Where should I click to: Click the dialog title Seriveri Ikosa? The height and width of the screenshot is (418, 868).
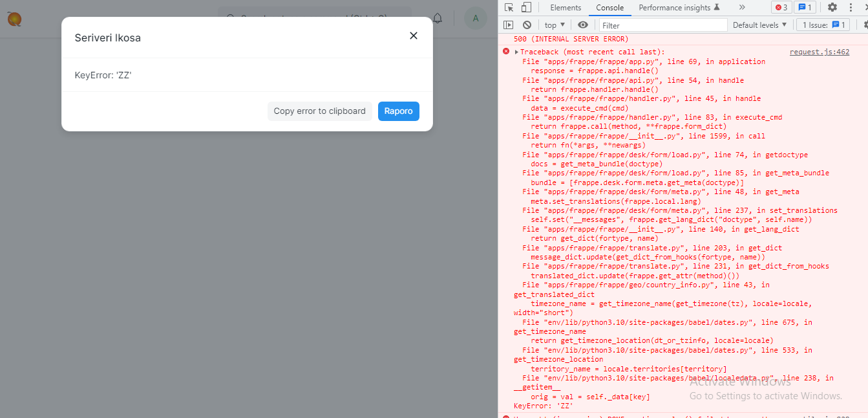coord(108,38)
